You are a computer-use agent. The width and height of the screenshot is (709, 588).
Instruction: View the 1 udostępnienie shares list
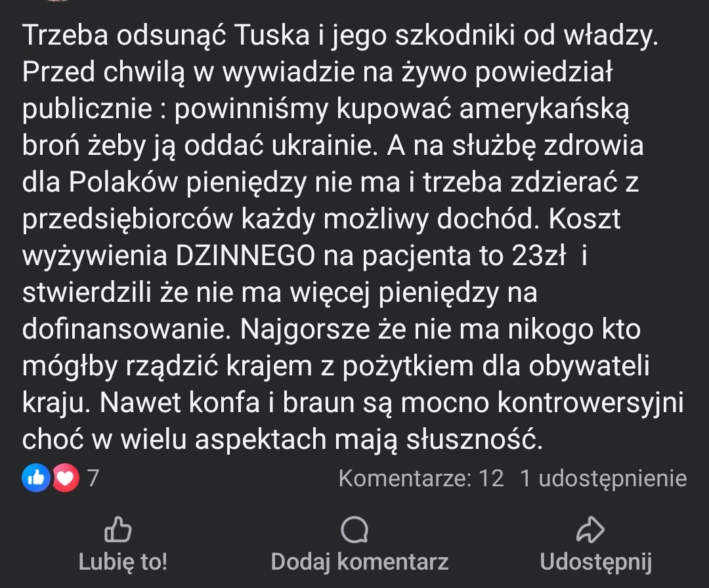pyautogui.click(x=603, y=478)
